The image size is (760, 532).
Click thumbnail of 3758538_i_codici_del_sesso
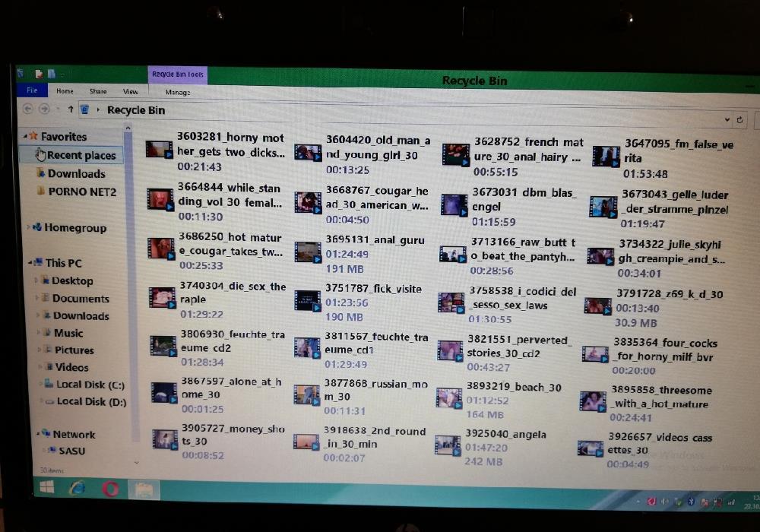[x=451, y=302]
